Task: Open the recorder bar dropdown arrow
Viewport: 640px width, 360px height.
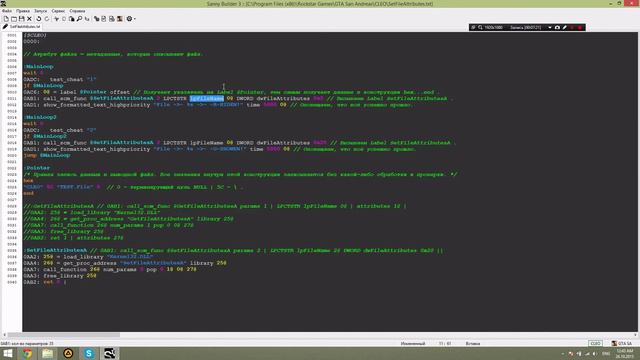Action: click(x=550, y=27)
